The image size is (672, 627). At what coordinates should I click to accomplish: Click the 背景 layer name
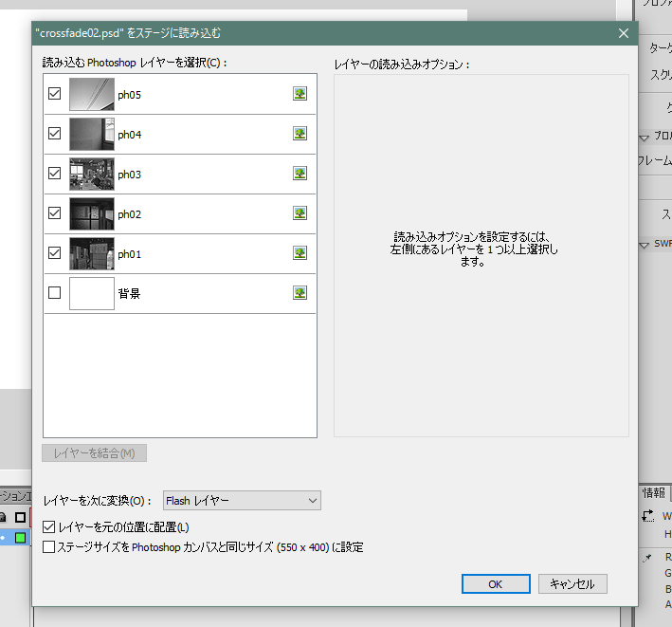[129, 294]
